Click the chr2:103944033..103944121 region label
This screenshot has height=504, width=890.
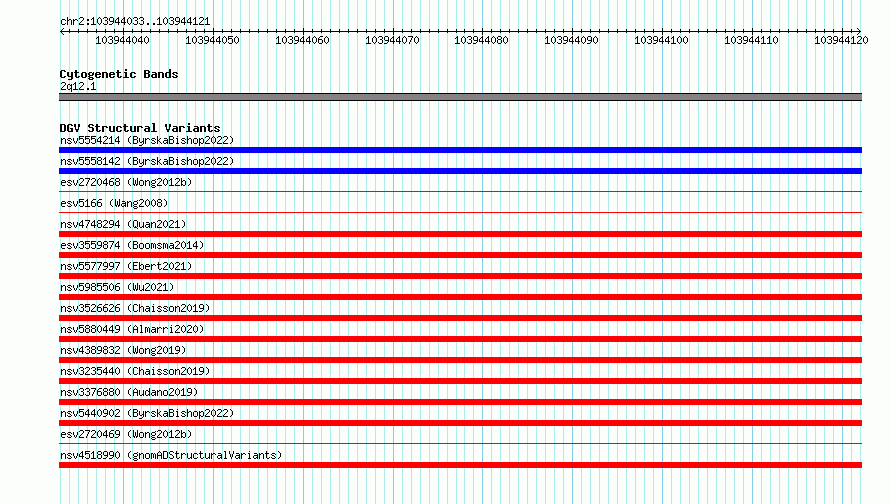click(x=135, y=21)
